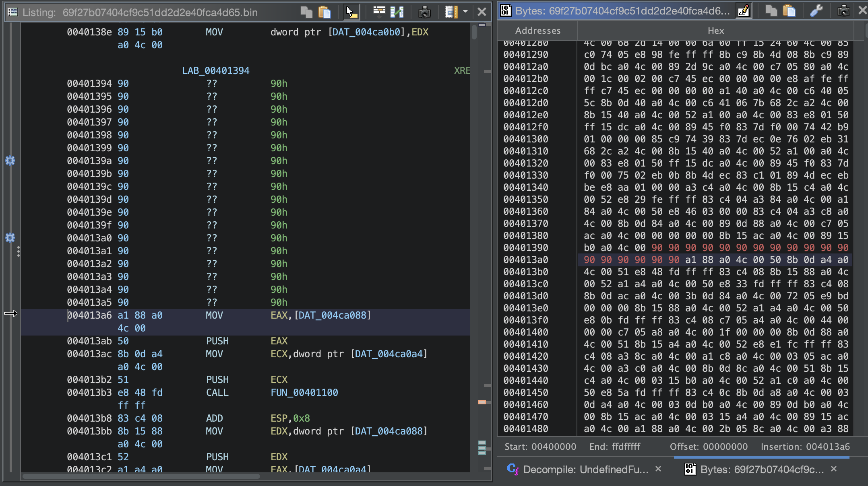This screenshot has height=486, width=868.
Task: Click Start: 00400000 status field
Action: 540,447
